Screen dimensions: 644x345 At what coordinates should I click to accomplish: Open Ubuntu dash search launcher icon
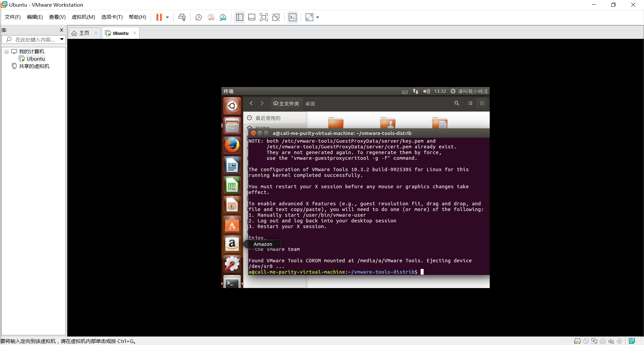(232, 106)
